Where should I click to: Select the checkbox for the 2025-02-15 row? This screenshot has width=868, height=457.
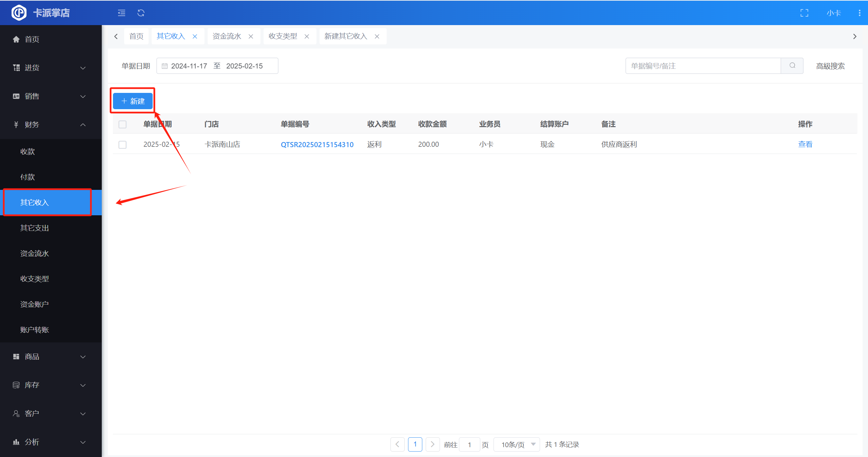pos(122,144)
